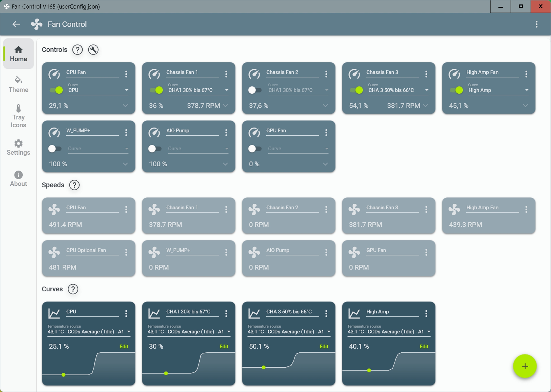This screenshot has height=392, width=551.
Task: Open CHA1 curve temperature source dropdown
Action: 189,331
